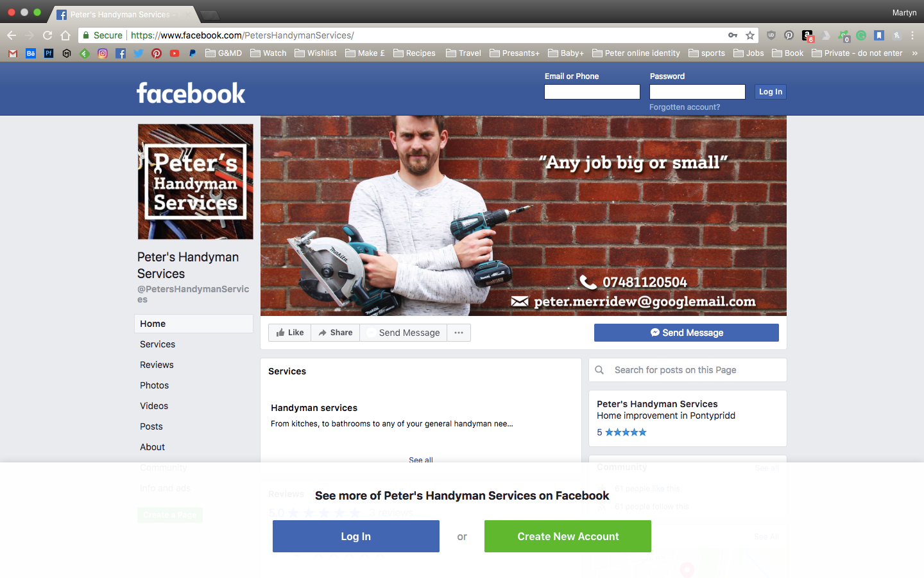Expand the G&MD bookmarks folder
The width and height of the screenshot is (924, 578).
pyautogui.click(x=223, y=53)
